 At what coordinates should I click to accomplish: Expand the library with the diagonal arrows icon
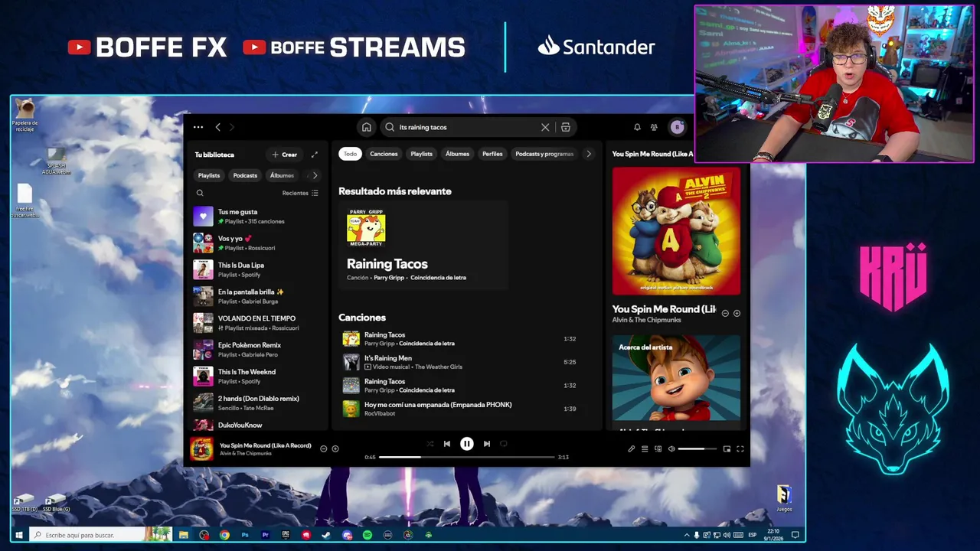click(314, 155)
